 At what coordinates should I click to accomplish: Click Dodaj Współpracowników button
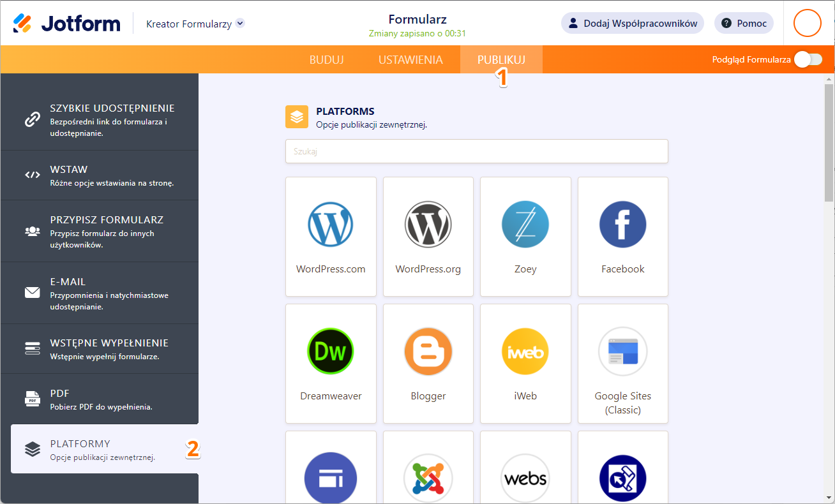click(633, 23)
